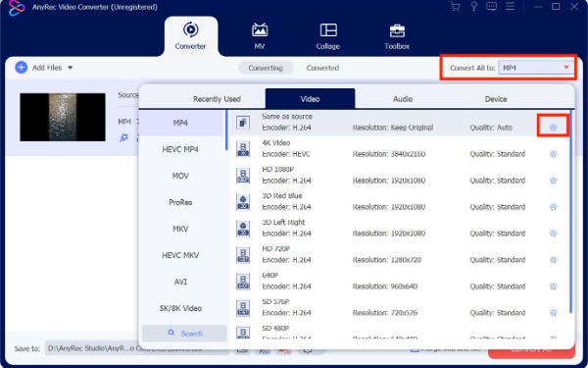Click the AnyRec app logo

pos(17,8)
